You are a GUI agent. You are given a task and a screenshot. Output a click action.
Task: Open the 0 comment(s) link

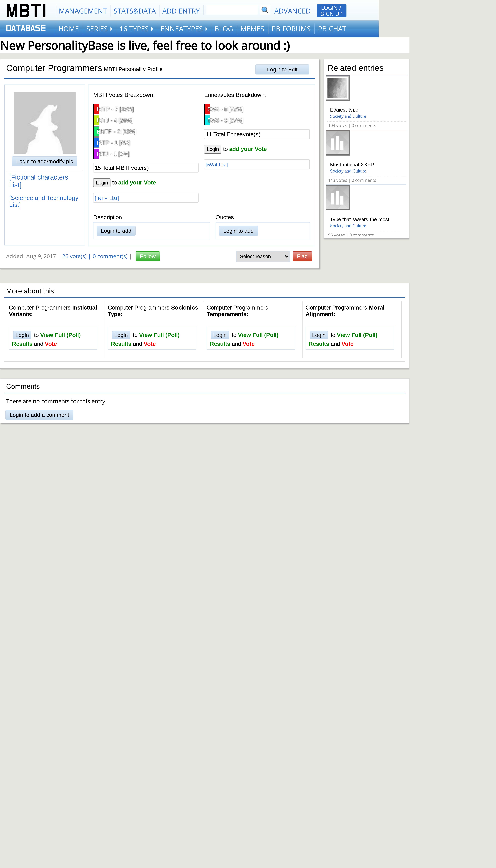[x=110, y=256]
